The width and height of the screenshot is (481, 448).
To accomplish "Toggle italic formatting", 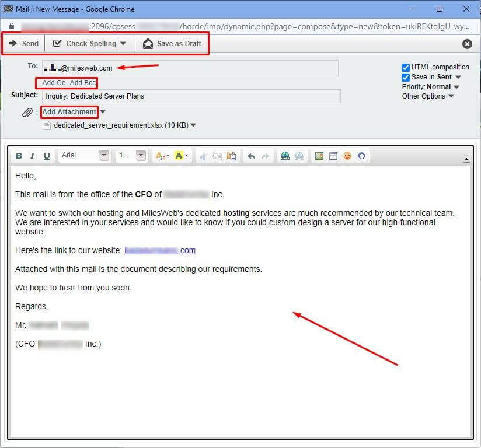I will point(32,156).
